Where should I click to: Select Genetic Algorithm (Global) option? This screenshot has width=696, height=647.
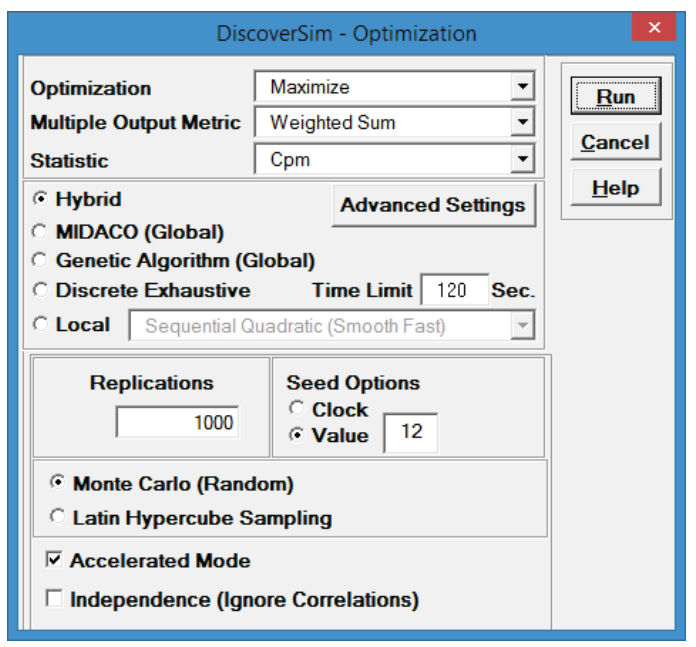40,261
